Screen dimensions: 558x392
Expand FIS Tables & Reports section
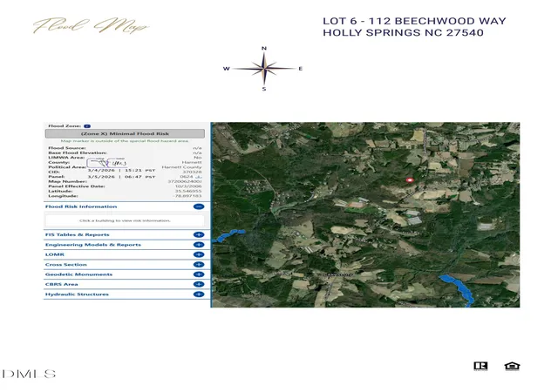click(x=199, y=235)
